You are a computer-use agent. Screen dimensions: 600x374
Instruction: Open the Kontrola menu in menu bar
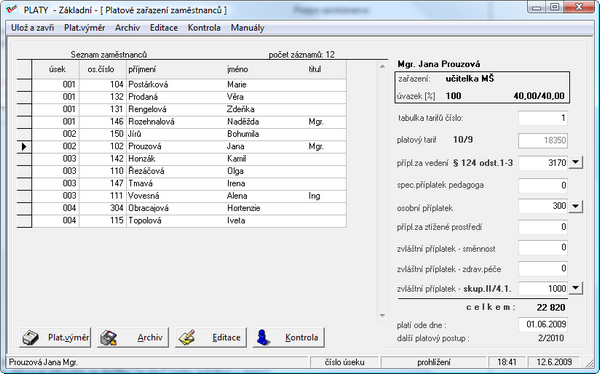point(204,28)
